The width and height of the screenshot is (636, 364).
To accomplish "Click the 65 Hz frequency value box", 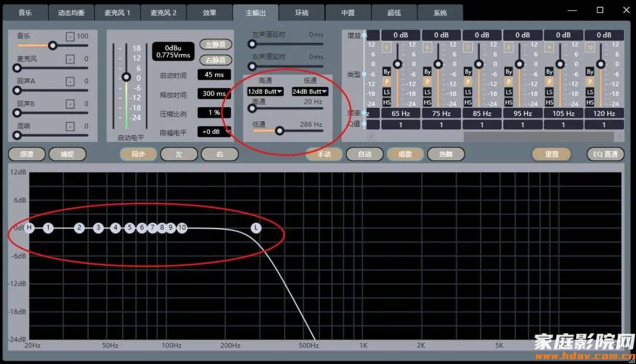I will coord(401,114).
